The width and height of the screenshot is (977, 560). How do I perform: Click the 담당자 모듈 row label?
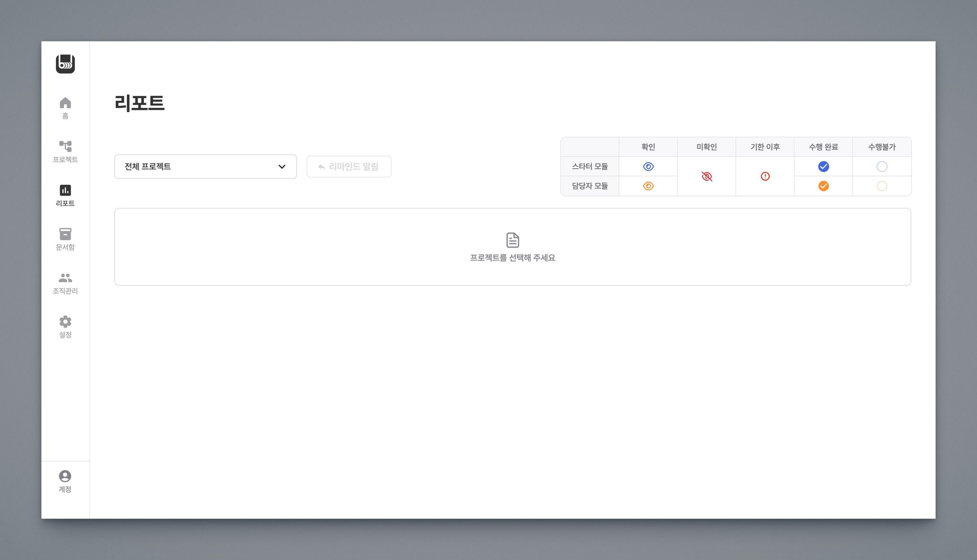point(590,186)
